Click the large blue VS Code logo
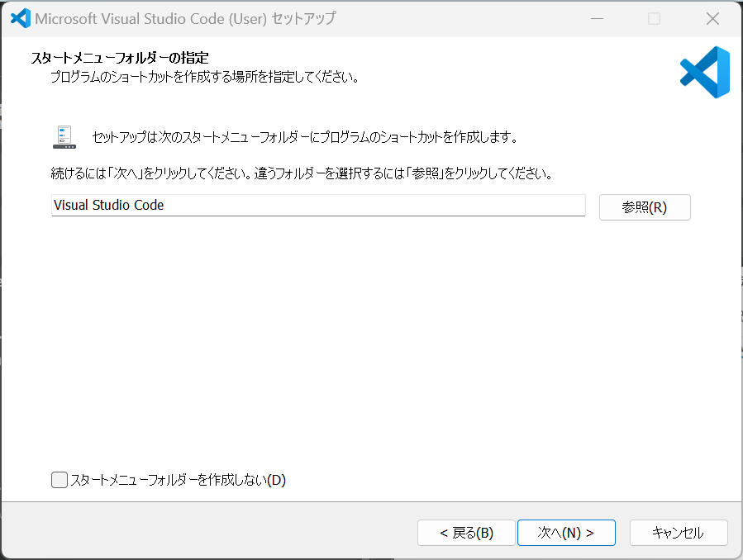This screenshot has height=560, width=743. tap(704, 73)
